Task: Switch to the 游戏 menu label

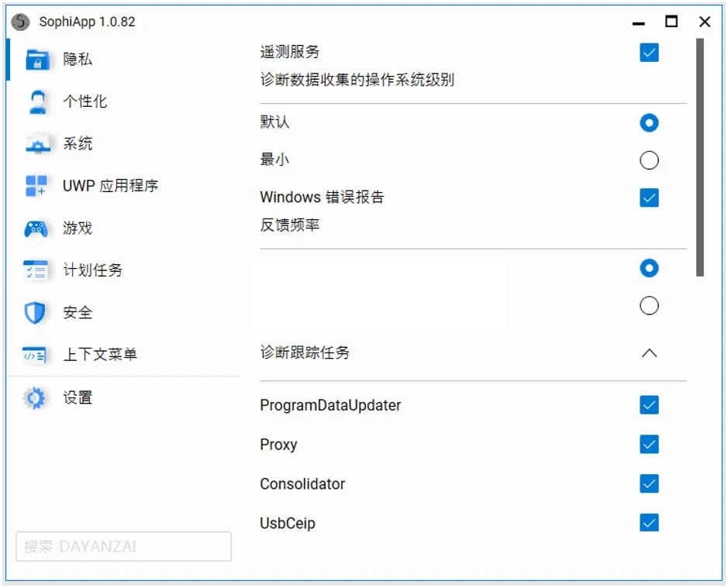Action: point(78,229)
